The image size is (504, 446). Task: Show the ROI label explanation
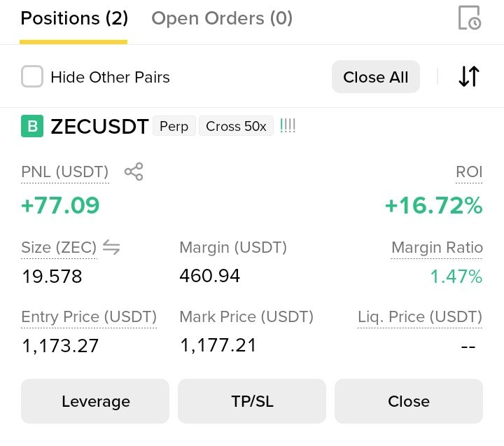pos(469,172)
